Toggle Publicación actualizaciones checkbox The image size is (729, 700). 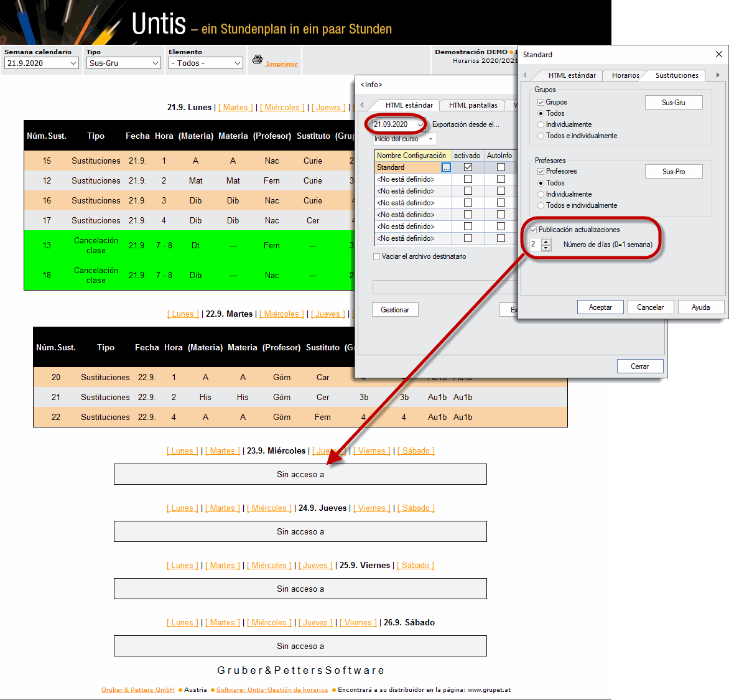[534, 230]
